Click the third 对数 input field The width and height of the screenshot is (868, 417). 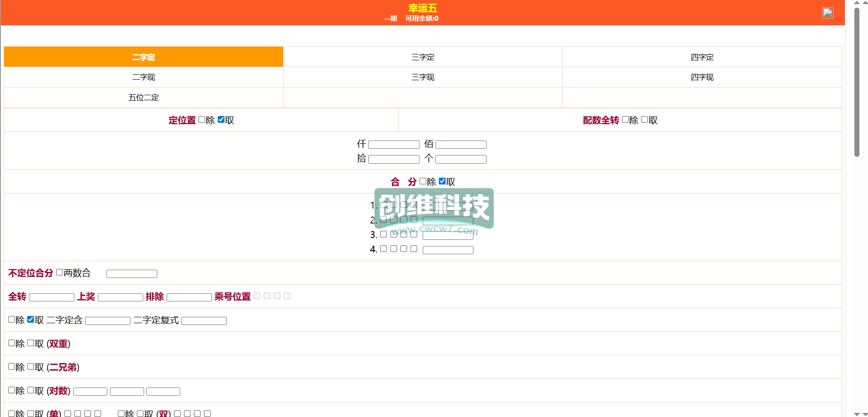coord(163,392)
